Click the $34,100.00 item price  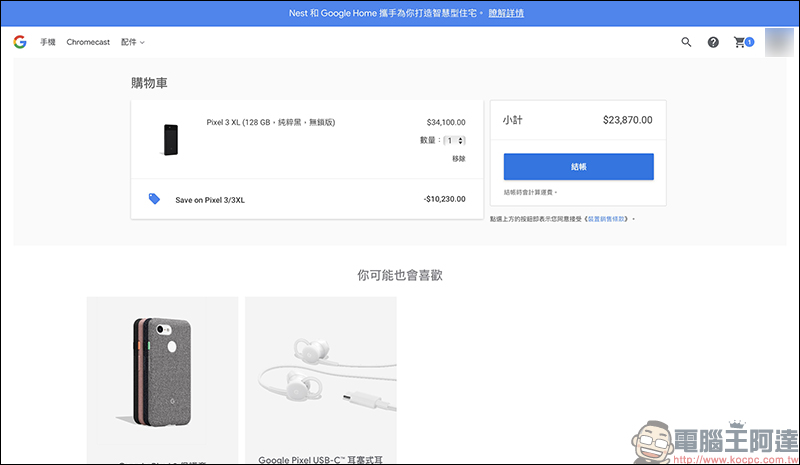click(x=446, y=123)
